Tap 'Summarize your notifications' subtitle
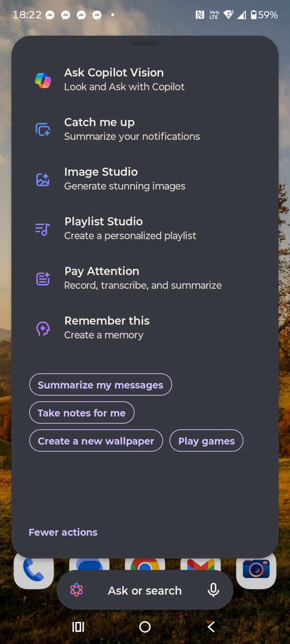This screenshot has height=644, width=290. [132, 137]
